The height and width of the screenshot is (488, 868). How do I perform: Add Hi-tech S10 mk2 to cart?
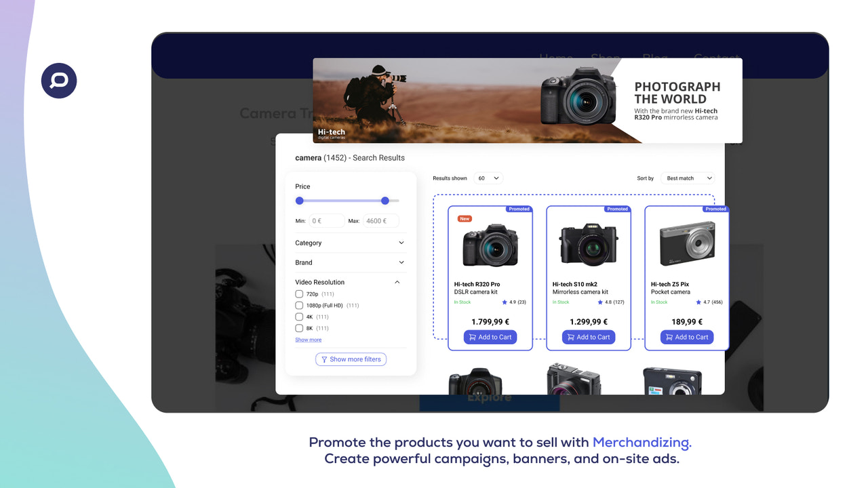(589, 337)
